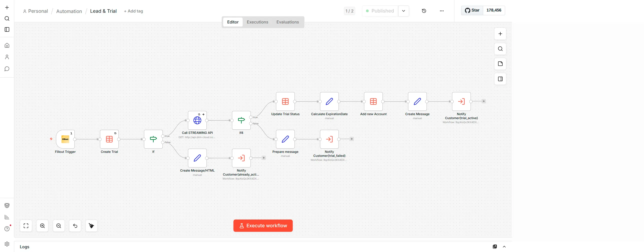Click the Add tag link
This screenshot has height=252, width=644.
tap(133, 11)
